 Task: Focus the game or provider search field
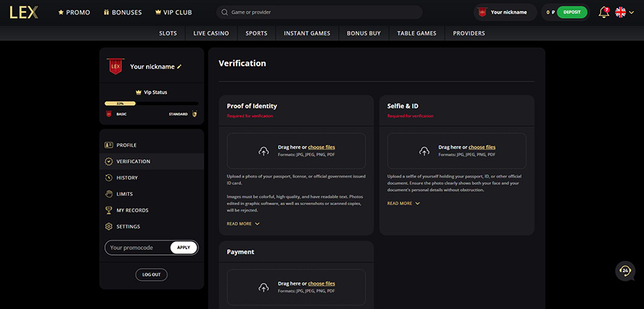pyautogui.click(x=319, y=12)
